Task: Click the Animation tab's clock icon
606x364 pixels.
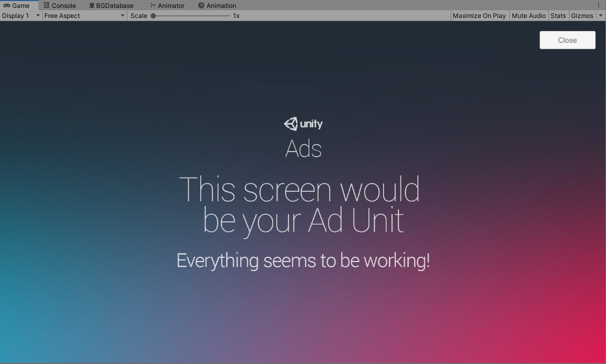Action: point(201,5)
